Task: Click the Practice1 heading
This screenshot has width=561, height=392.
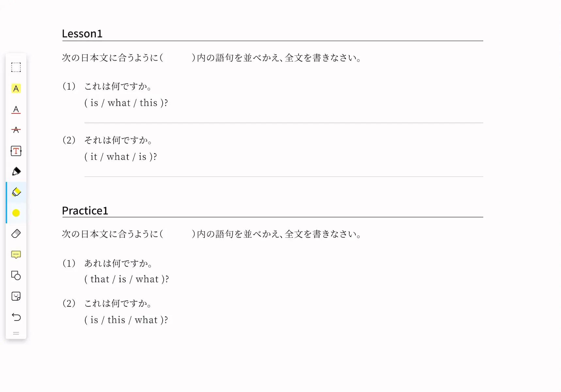Action: [85, 211]
